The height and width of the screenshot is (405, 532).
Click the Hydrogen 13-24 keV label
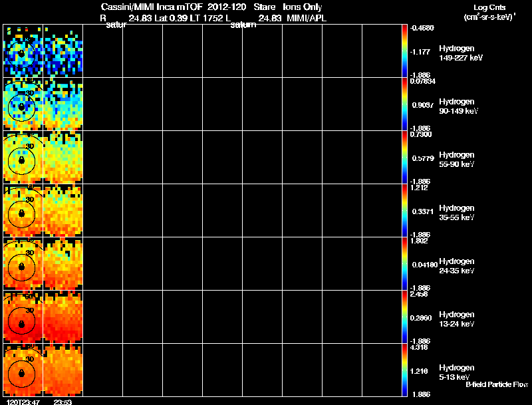(457, 319)
